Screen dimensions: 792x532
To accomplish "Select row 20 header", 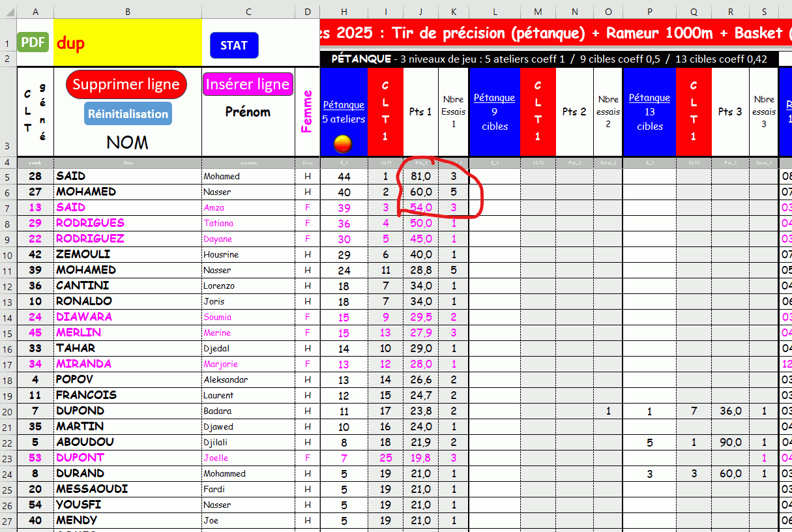I will click(8, 411).
